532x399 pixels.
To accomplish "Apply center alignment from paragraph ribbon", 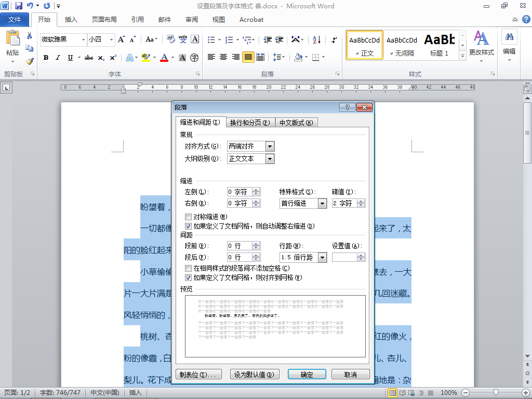I will [223, 57].
